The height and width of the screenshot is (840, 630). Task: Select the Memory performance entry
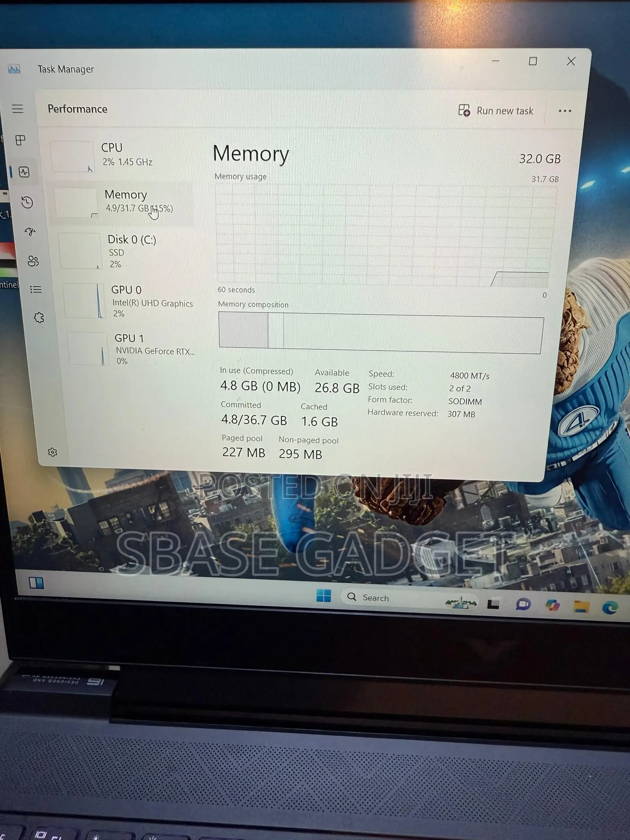122,202
